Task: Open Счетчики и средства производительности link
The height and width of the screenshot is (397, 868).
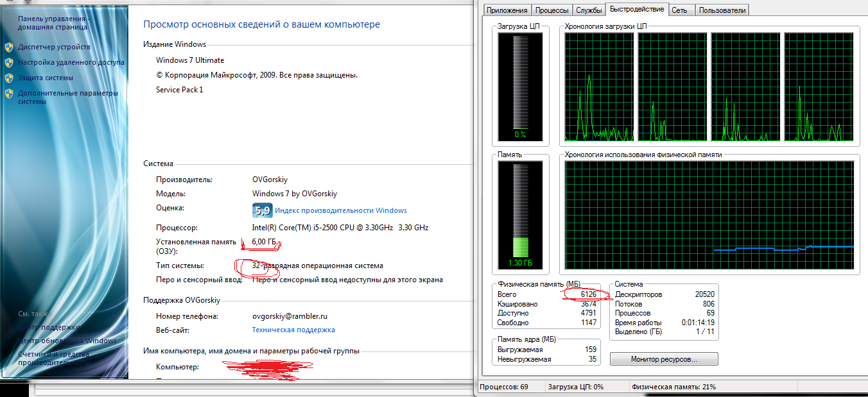Action: pyautogui.click(x=53, y=358)
